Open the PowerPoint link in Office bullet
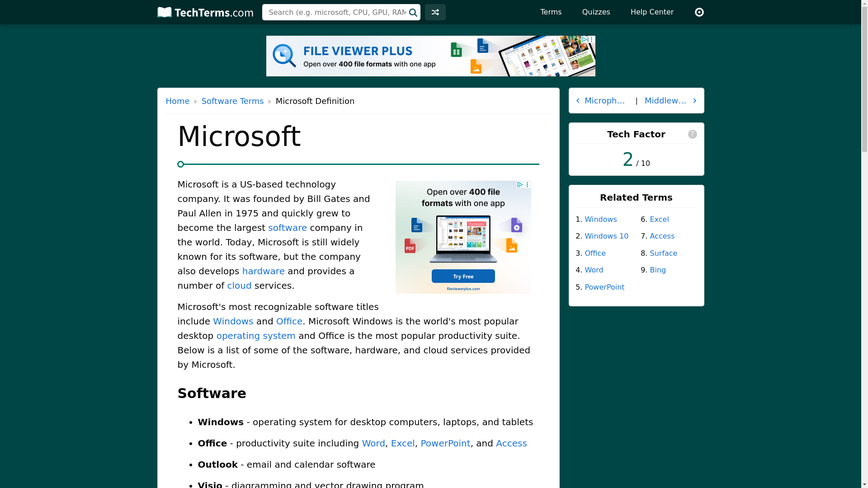The height and width of the screenshot is (488, 868). (445, 443)
